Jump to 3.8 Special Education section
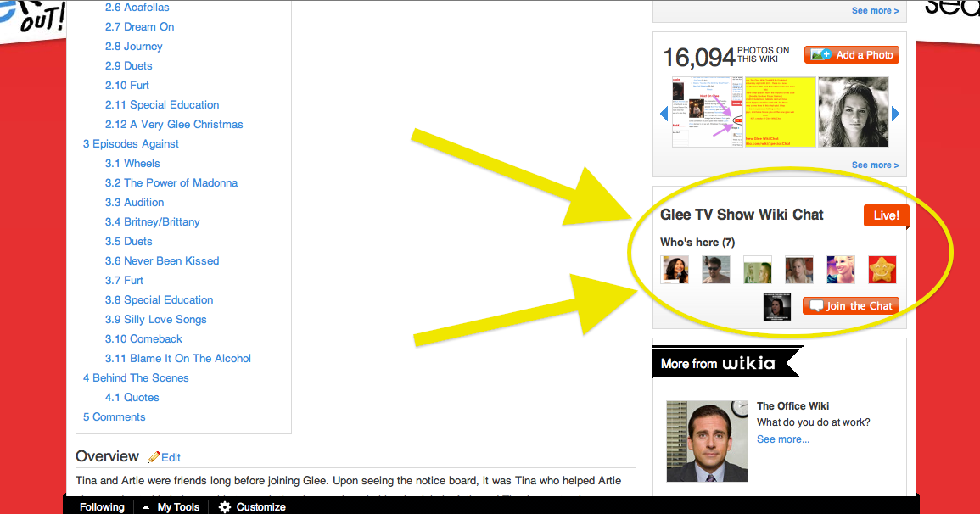The image size is (980, 514). click(x=159, y=299)
